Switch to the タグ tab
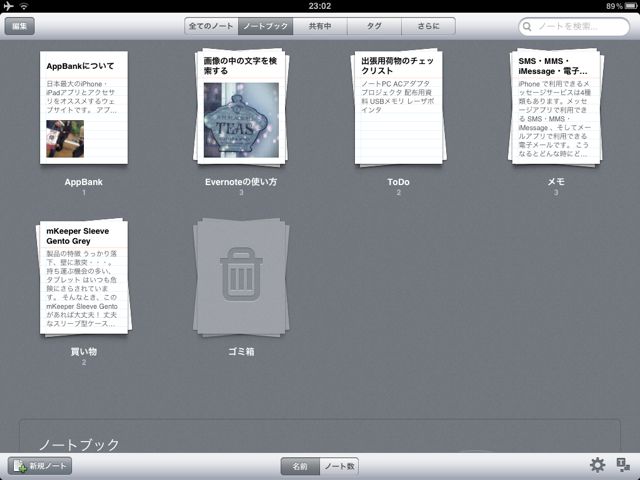Image resolution: width=640 pixels, height=480 pixels. pyautogui.click(x=374, y=26)
